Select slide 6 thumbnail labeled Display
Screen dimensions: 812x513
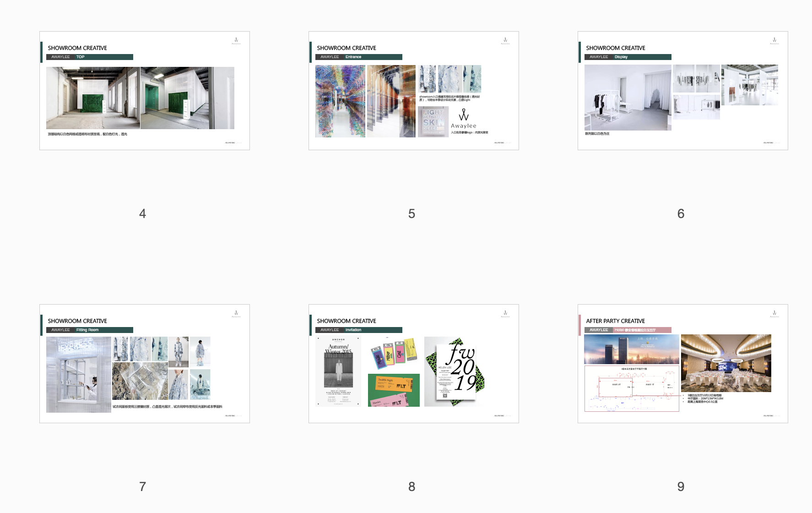click(x=683, y=91)
